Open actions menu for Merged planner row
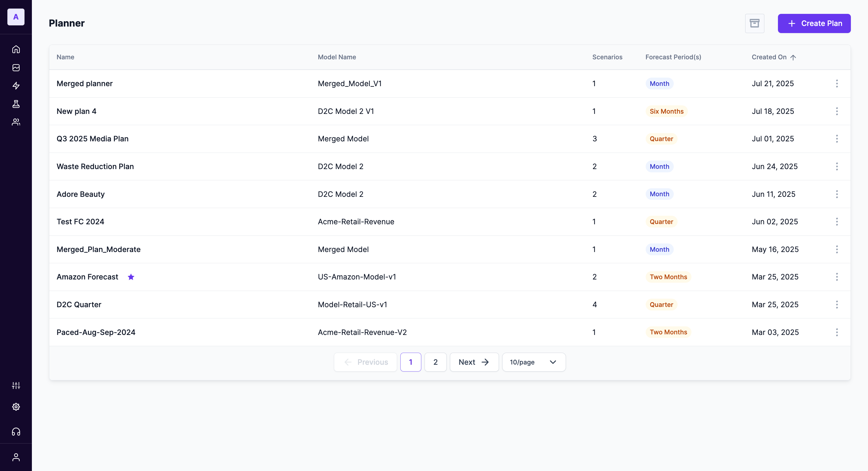This screenshot has width=868, height=471. (837, 84)
